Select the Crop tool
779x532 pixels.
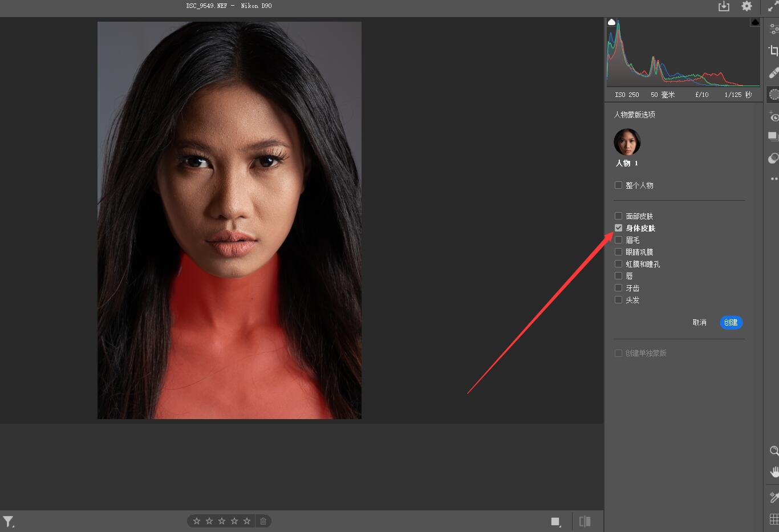773,51
